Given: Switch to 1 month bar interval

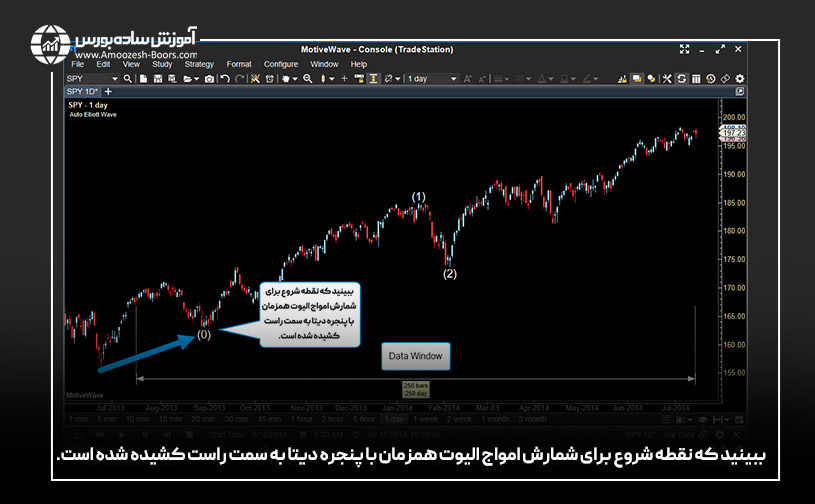Looking at the screenshot, I should coord(495,419).
